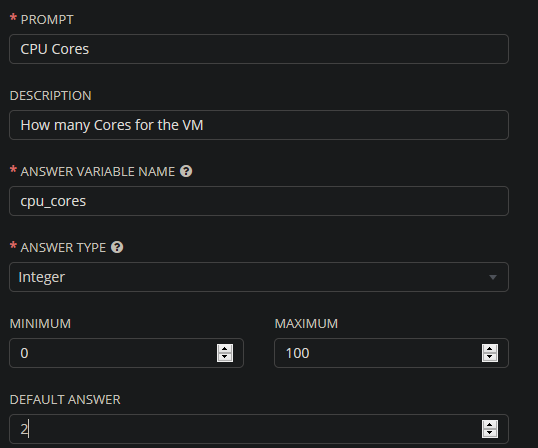This screenshot has width=538, height=448.
Task: Decrease Minimum value with down arrow
Action: [225, 357]
